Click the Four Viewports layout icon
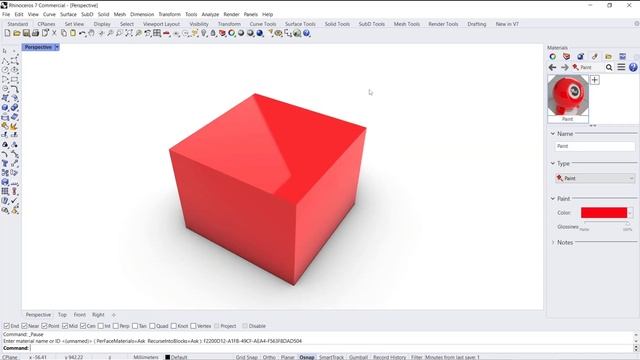640x360 pixels. 157,33
